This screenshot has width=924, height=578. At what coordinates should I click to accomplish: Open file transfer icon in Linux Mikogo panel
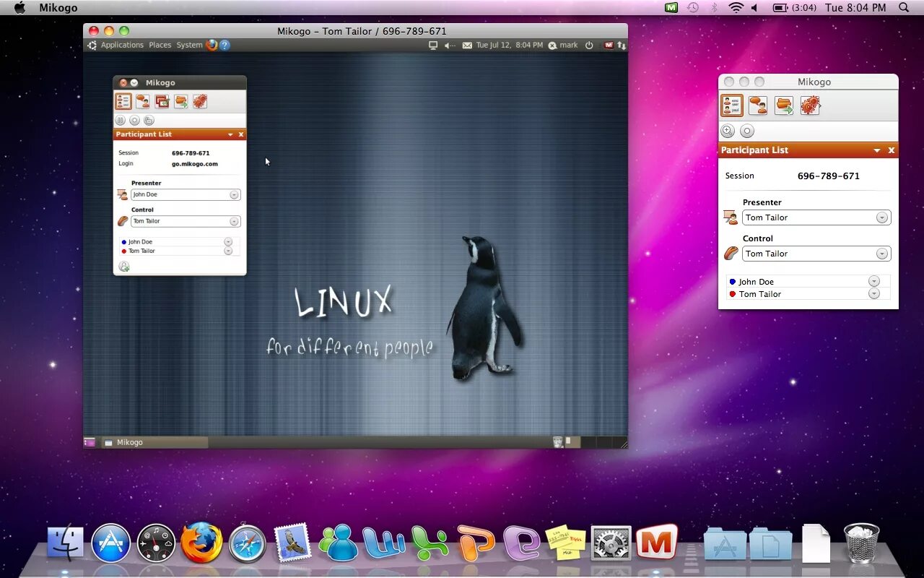click(x=181, y=101)
